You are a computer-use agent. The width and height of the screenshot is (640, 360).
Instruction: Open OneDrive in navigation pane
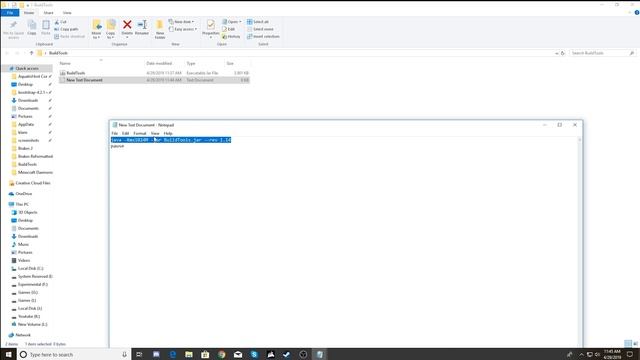pyautogui.click(x=24, y=194)
